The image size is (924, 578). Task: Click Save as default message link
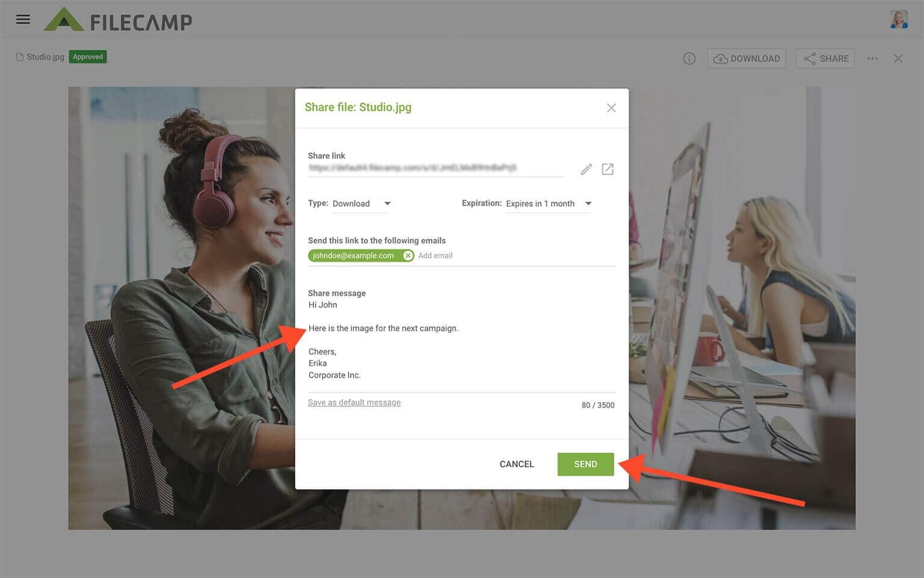[x=354, y=403]
